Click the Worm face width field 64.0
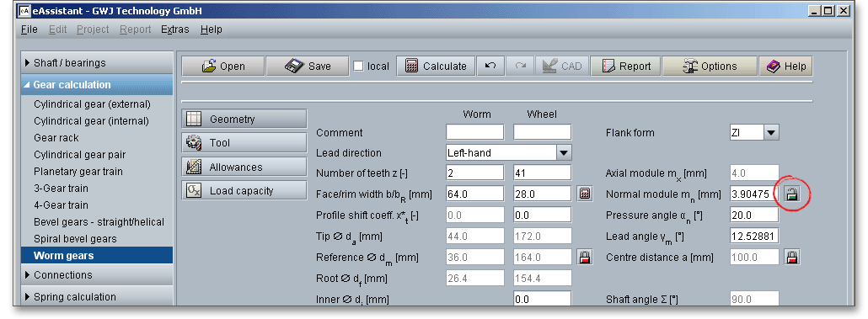 click(475, 194)
